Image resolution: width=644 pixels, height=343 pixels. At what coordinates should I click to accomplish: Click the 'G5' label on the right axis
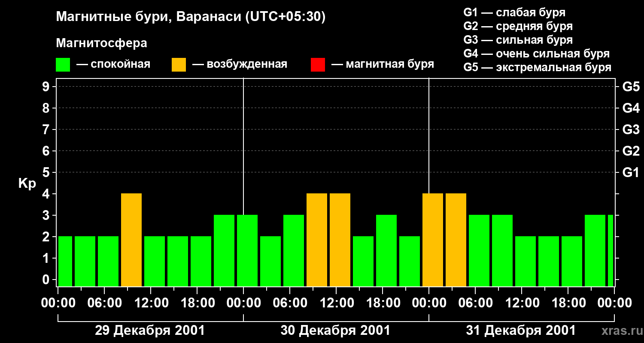[x=631, y=87]
